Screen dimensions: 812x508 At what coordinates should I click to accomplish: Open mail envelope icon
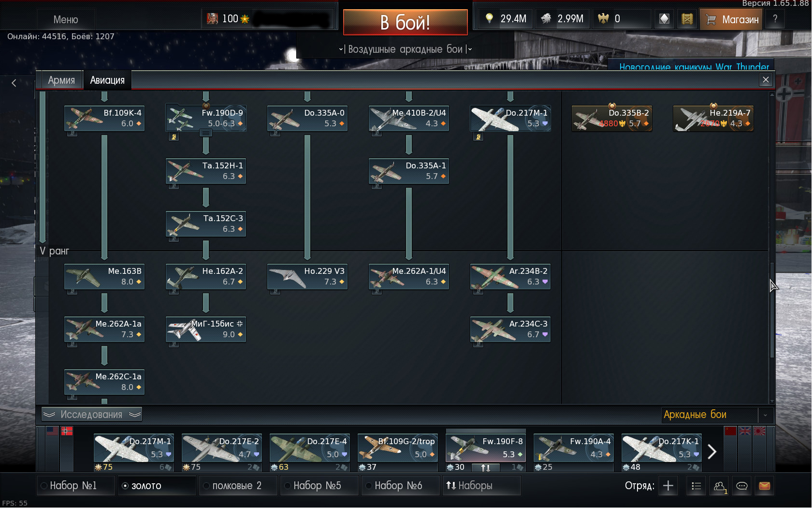(x=765, y=486)
